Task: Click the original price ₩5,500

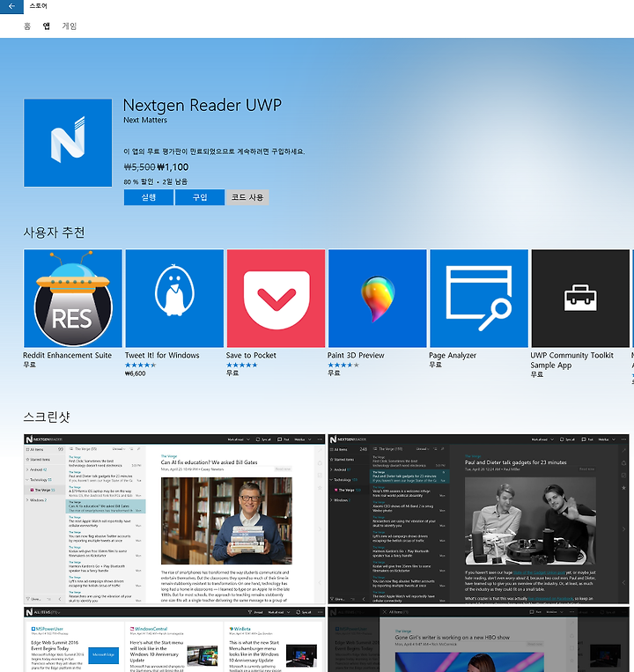Action: coord(139,167)
